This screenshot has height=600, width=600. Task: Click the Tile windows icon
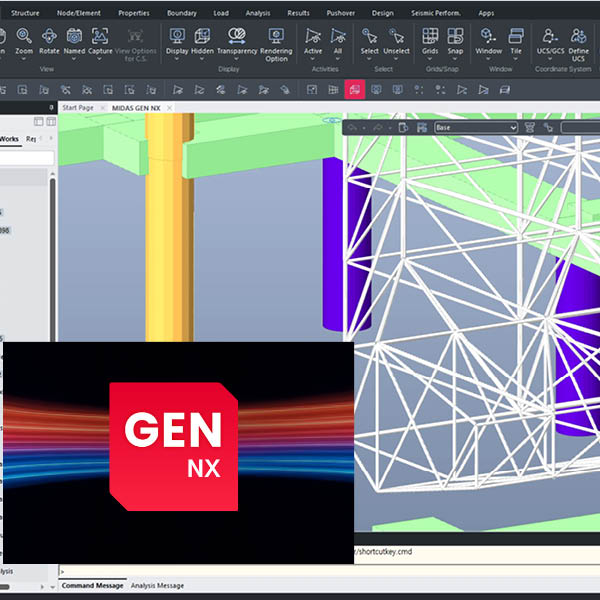click(516, 36)
